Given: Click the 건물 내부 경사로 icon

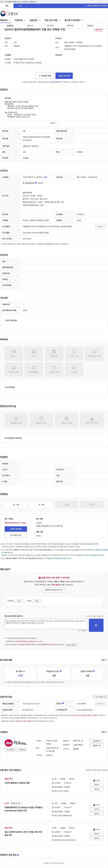Looking at the screenshot, I should 92,421.
